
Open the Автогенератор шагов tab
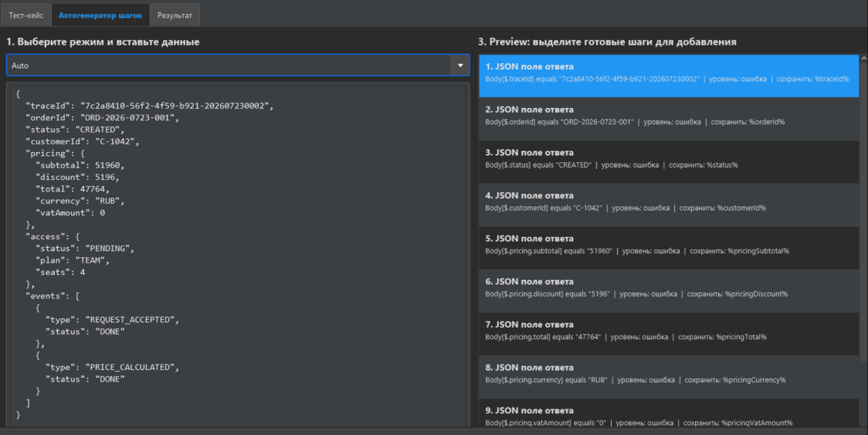click(100, 15)
